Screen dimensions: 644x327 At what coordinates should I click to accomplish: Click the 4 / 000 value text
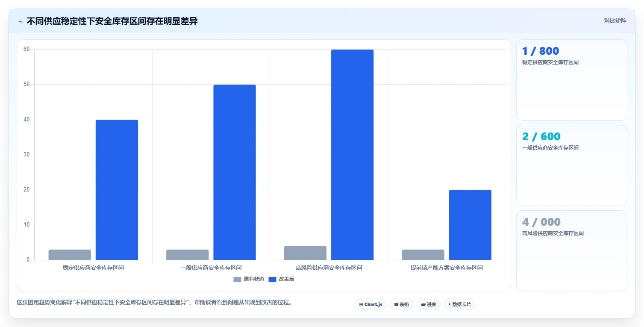541,222
